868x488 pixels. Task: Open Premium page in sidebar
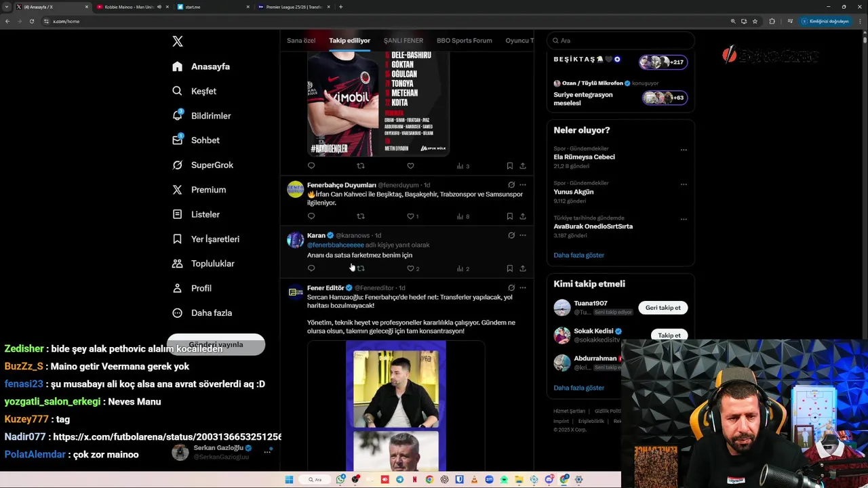(199, 190)
